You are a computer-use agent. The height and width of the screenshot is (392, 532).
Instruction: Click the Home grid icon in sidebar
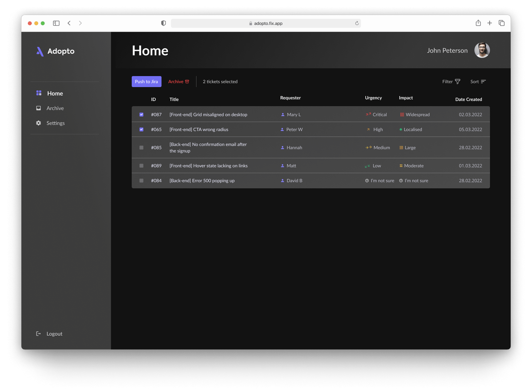[39, 93]
